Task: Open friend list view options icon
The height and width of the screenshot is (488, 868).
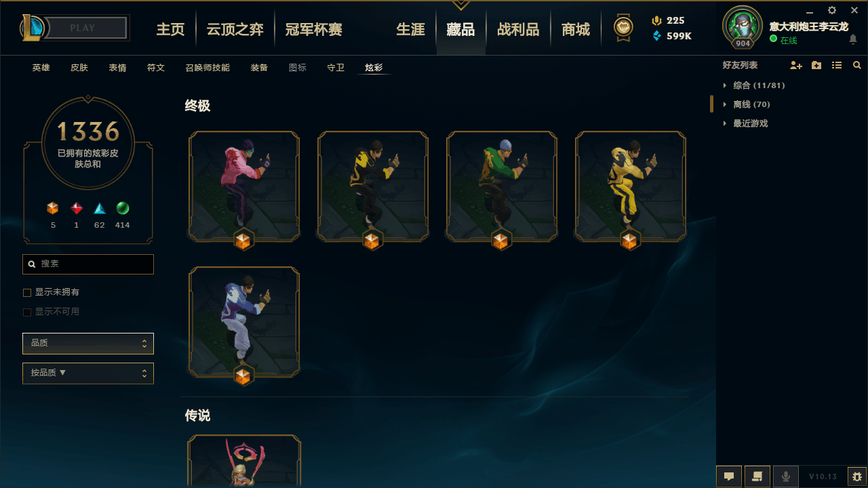Action: (837, 66)
